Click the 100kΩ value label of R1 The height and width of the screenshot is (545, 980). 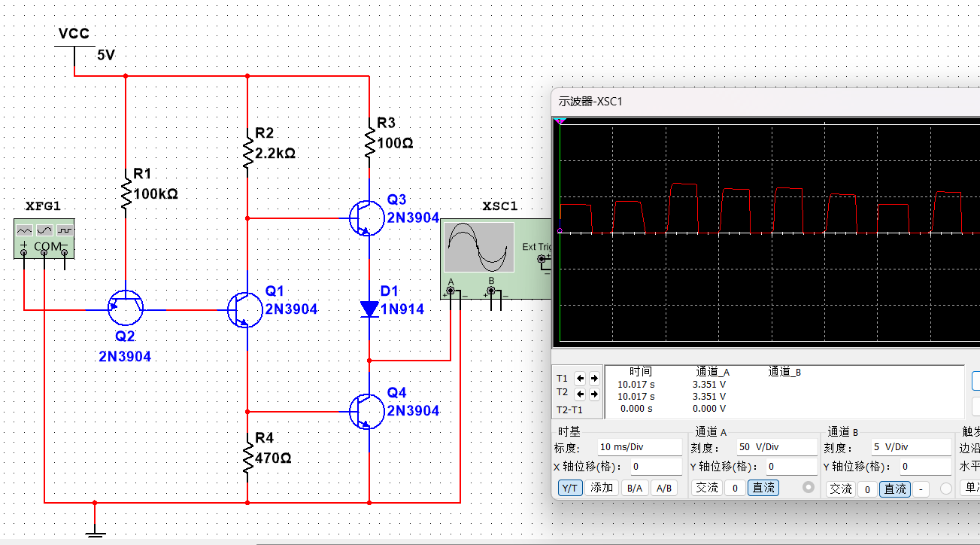point(156,193)
